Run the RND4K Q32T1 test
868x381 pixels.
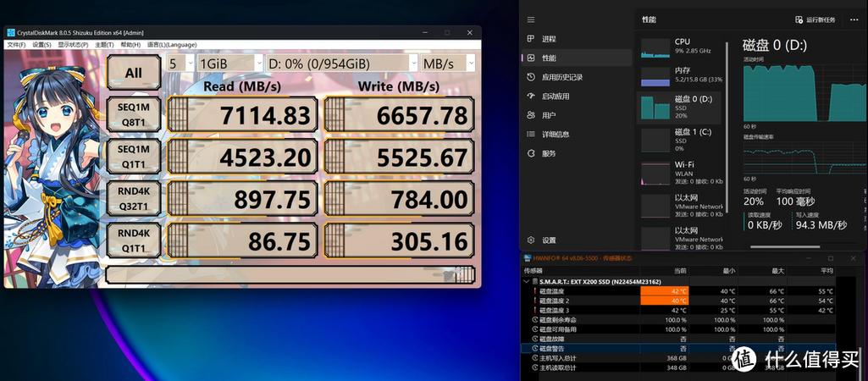point(134,198)
